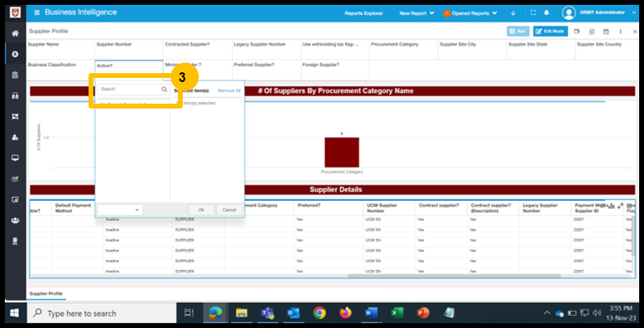Open Microsoft Teams from taskbar

tap(267, 314)
